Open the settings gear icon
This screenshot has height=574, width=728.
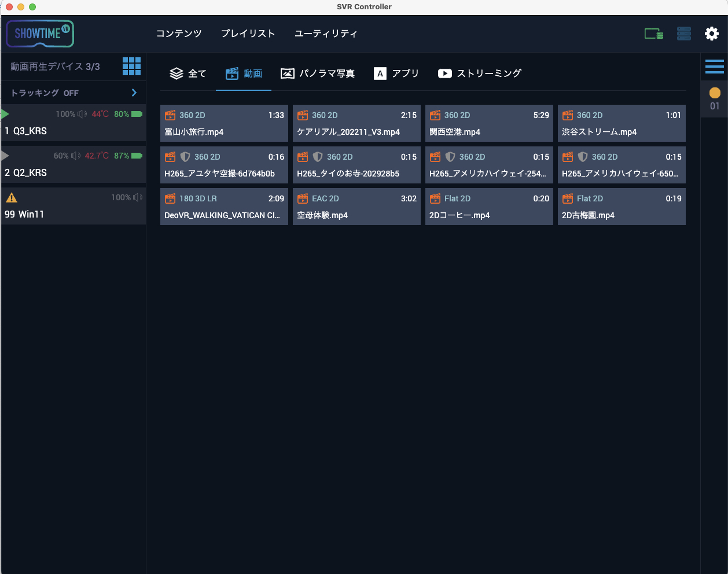[711, 34]
